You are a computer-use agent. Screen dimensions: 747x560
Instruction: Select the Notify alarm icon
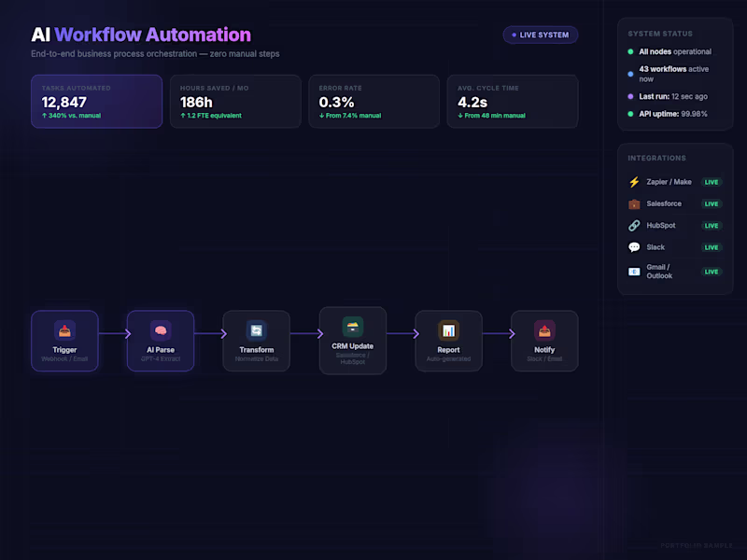[544, 330]
